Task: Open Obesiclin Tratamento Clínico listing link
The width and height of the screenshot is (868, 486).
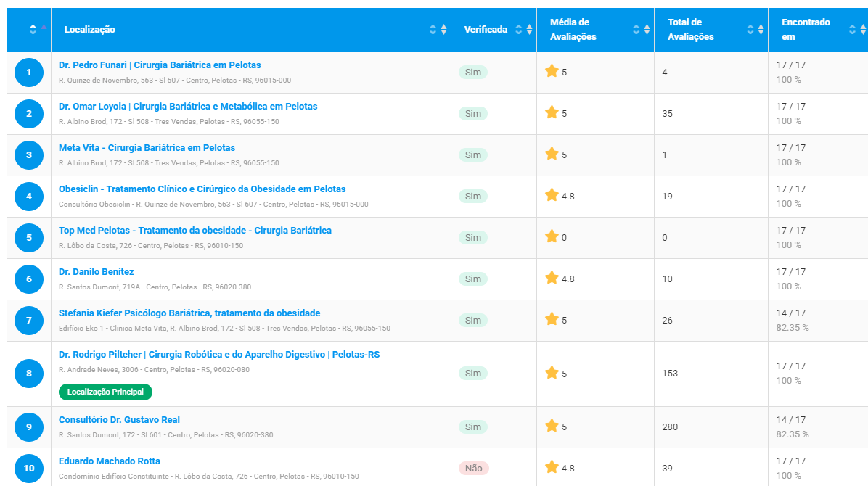Action: (202, 189)
